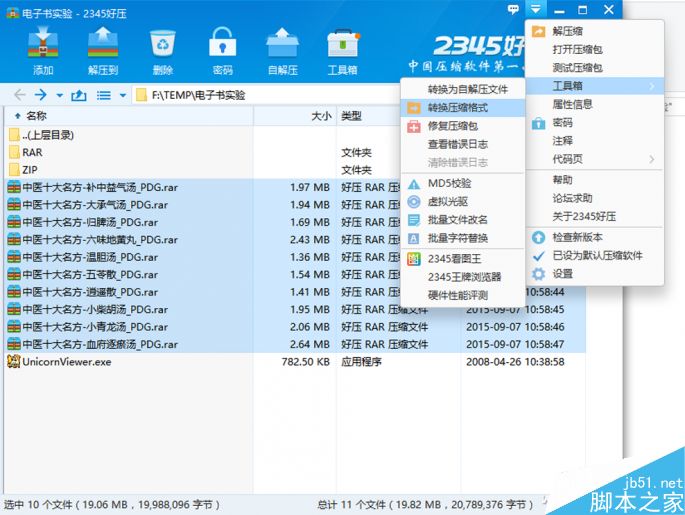Open the navigation history dropdown arrow

[x=60, y=95]
